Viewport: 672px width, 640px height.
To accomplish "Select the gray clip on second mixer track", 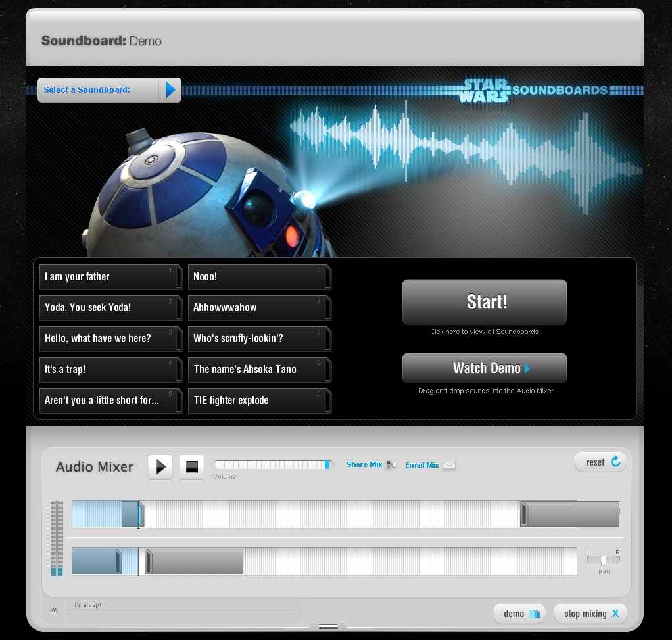I will (x=194, y=561).
